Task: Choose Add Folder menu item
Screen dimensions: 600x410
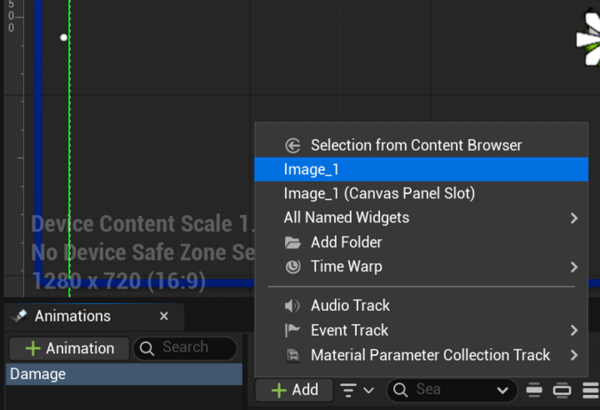Action: 421,242
